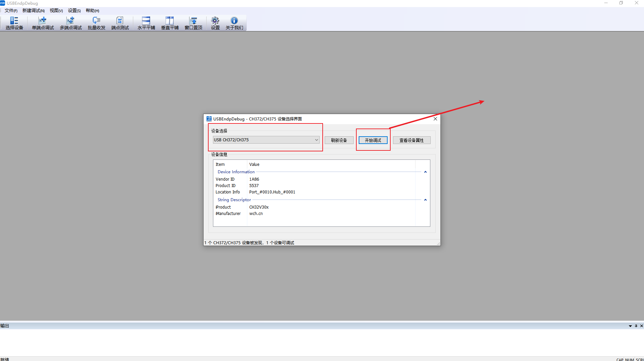The width and height of the screenshot is (644, 361).
Task: Click the USBEndpDebug main window app icon
Action: (x=3, y=3)
